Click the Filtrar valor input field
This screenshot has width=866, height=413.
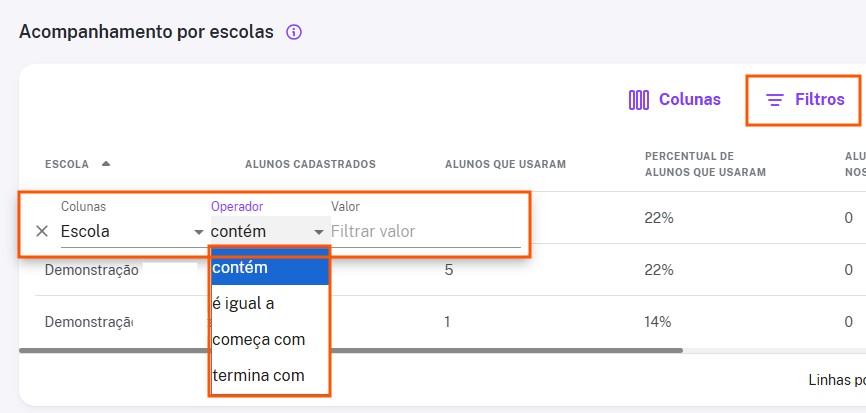click(425, 231)
